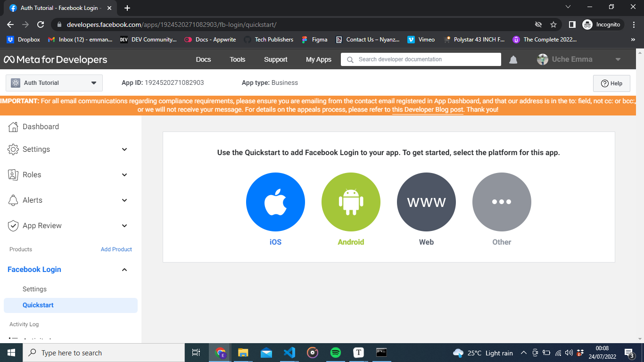Bookmark this page with star icon
Viewport: 644px width, 362px height.
tap(553, 25)
